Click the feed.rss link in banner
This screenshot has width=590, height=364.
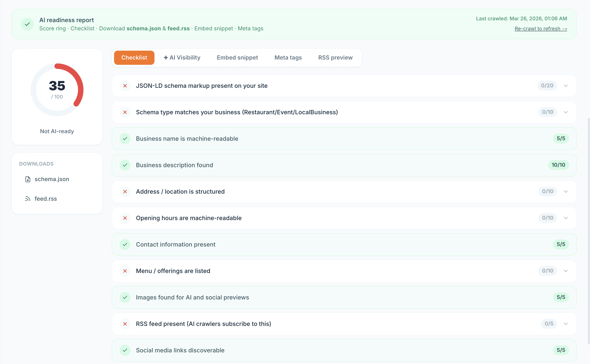178,29
